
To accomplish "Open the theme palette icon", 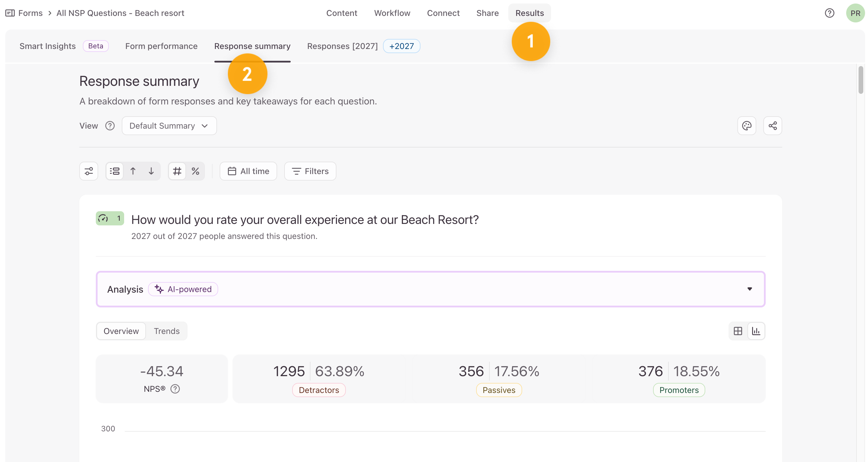I will (747, 126).
